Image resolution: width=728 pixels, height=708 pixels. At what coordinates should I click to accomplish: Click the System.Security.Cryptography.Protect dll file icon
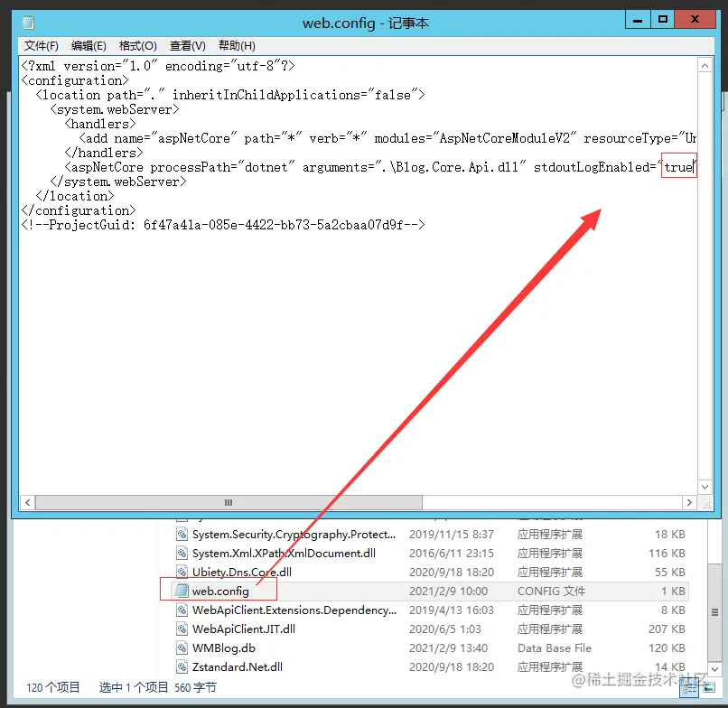pyautogui.click(x=182, y=535)
